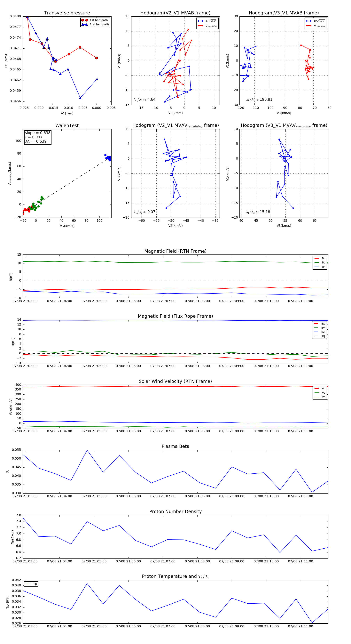
Task: Click the '|B|' legend entry
Action: tap(320, 336)
